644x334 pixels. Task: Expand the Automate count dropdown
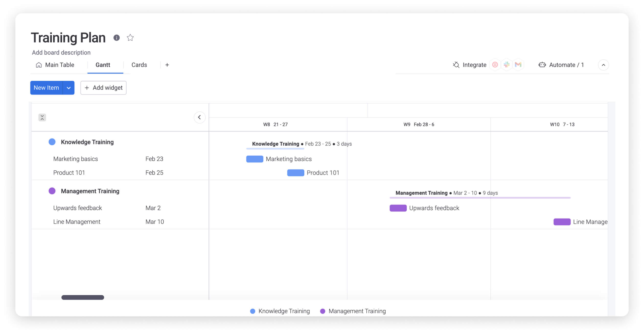click(604, 65)
